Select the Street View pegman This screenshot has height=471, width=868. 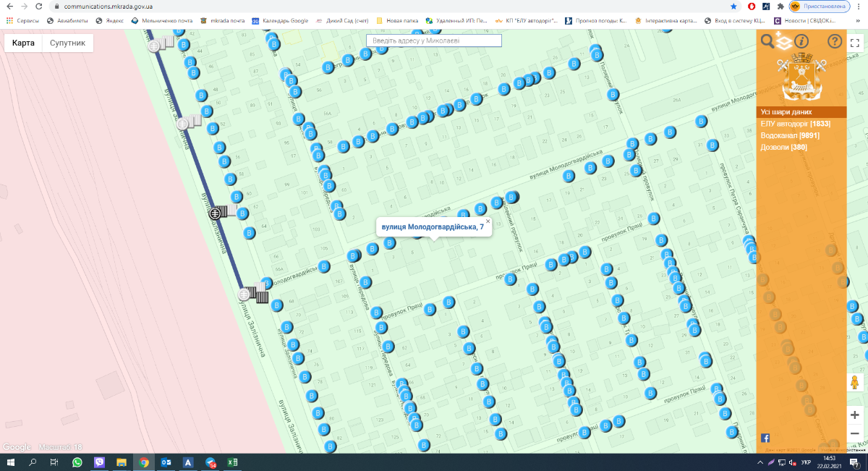pos(855,383)
